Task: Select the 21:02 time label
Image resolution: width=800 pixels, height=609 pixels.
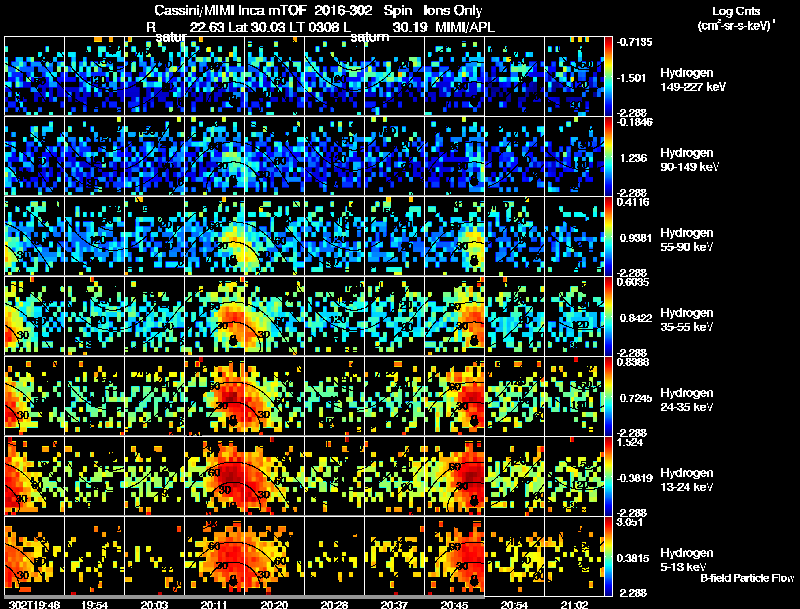Action: (574, 604)
